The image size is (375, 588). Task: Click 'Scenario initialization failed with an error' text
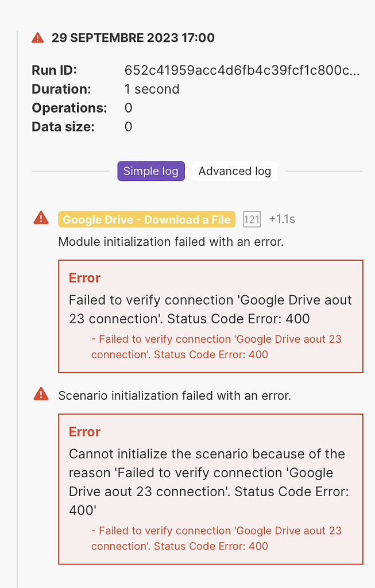[175, 396]
